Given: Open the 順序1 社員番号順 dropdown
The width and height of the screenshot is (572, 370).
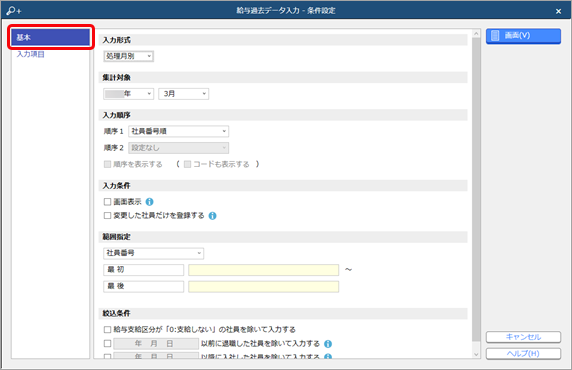Looking at the screenshot, I should 179,131.
